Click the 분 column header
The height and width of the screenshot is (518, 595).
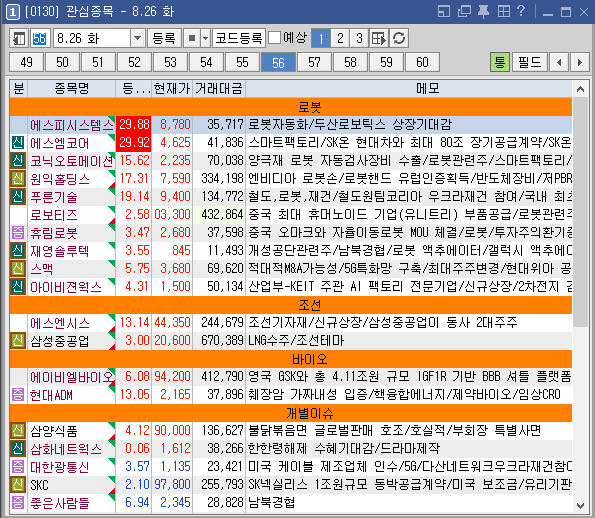[19, 88]
